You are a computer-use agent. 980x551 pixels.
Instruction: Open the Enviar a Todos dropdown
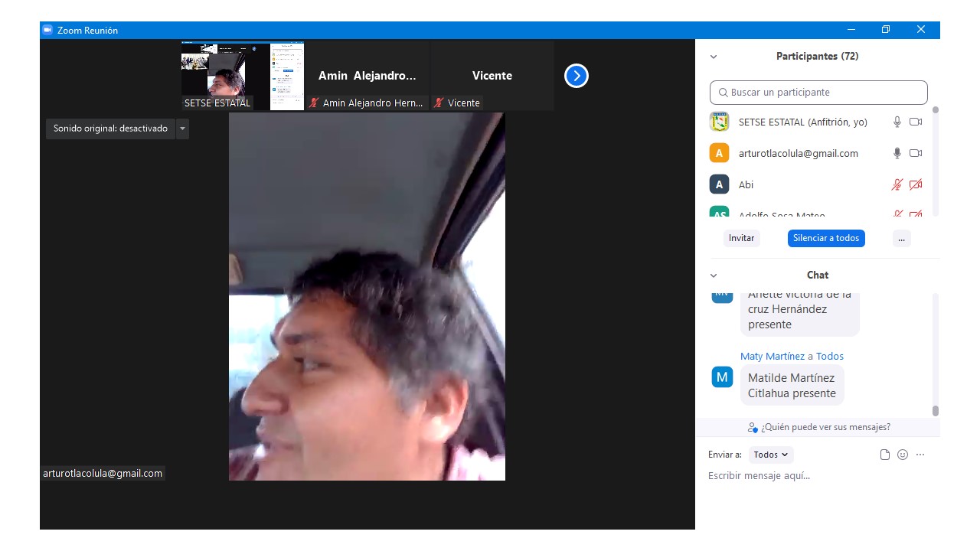[x=771, y=455]
